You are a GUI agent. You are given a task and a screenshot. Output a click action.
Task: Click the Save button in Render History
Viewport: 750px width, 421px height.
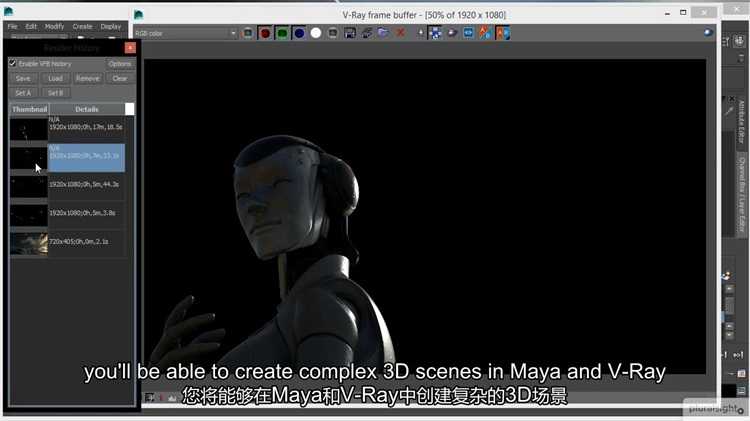click(23, 78)
